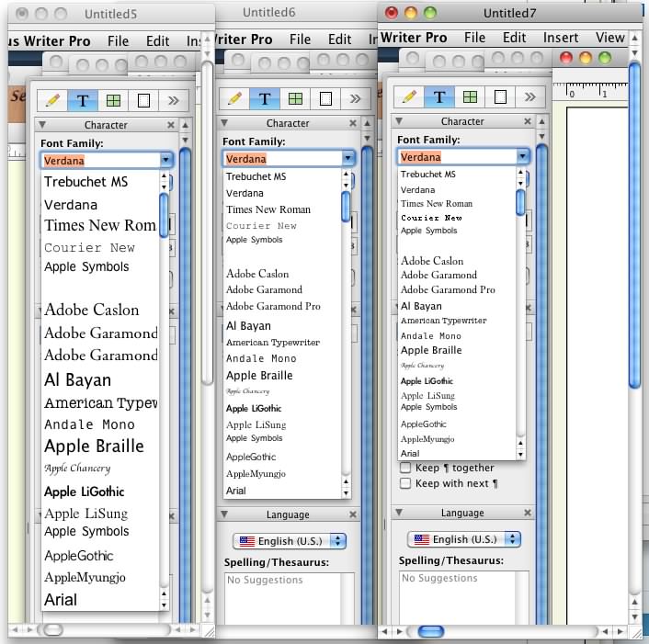This screenshot has height=644, width=649.
Task: Show more tools chevron in Untitled5
Action: 174,100
